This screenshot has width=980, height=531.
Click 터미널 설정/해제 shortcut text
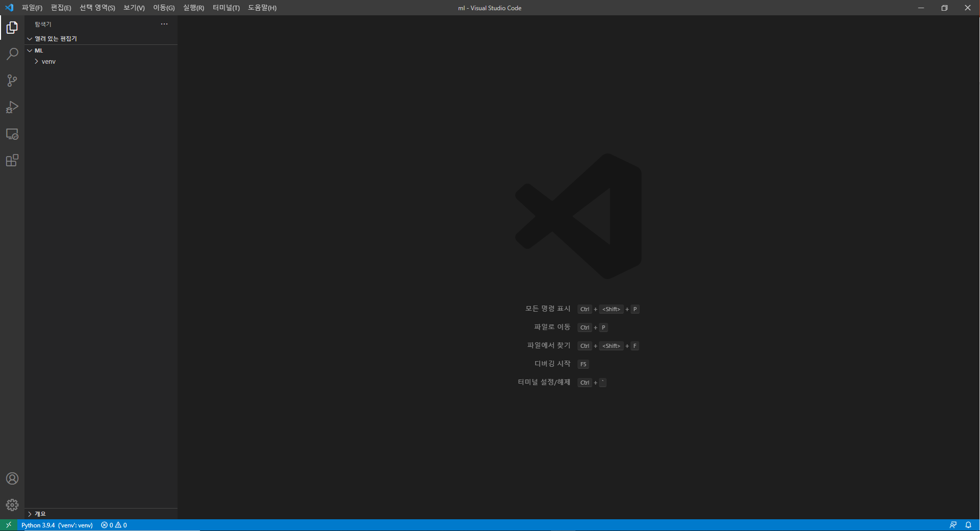(x=544, y=382)
